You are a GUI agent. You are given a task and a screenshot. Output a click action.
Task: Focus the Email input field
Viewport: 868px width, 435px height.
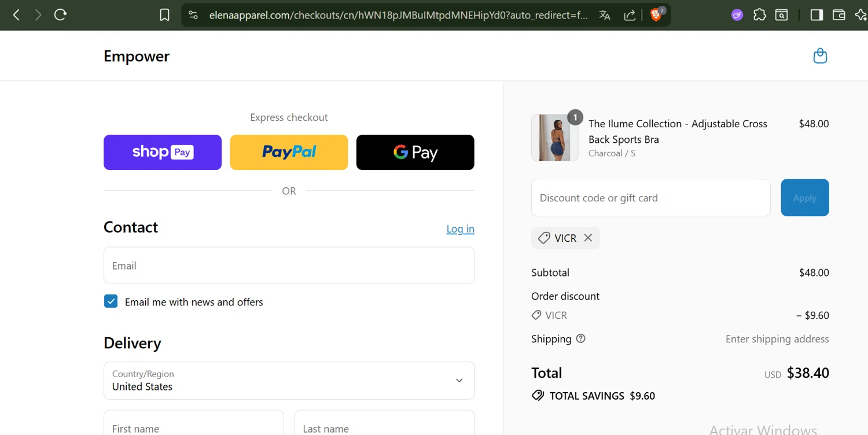click(289, 266)
